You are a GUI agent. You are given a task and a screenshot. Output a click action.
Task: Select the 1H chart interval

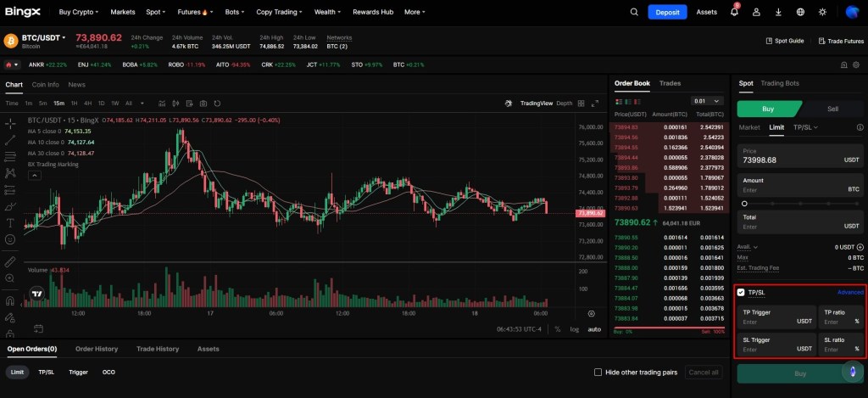(x=74, y=104)
